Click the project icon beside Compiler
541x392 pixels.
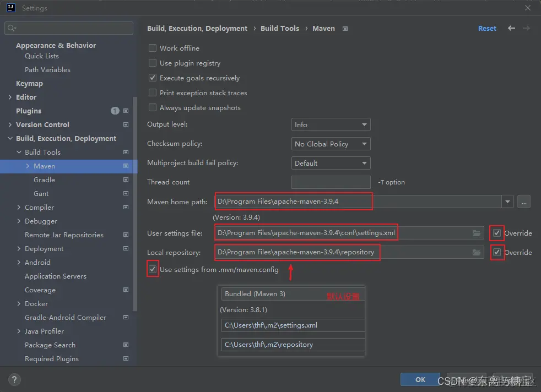(126, 207)
